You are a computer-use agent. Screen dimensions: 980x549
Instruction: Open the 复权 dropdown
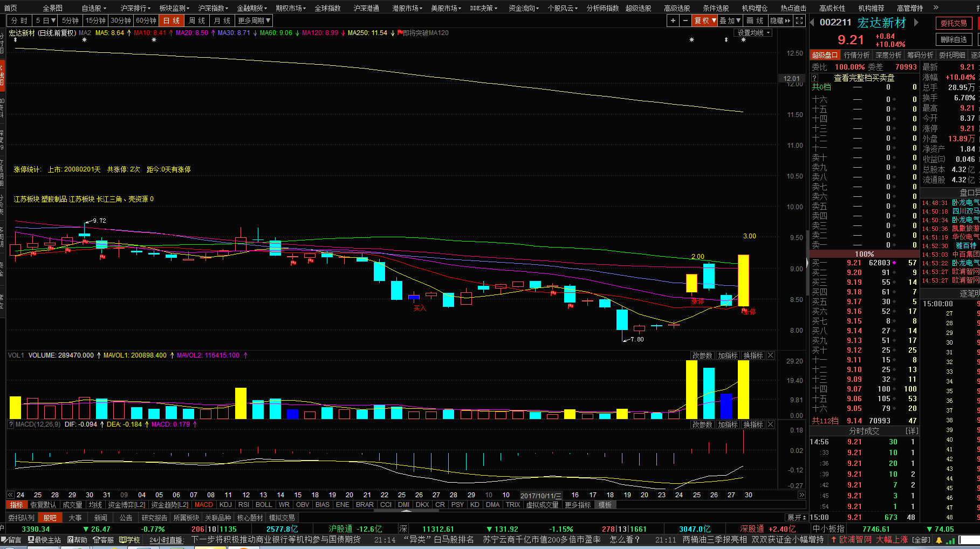coord(705,20)
